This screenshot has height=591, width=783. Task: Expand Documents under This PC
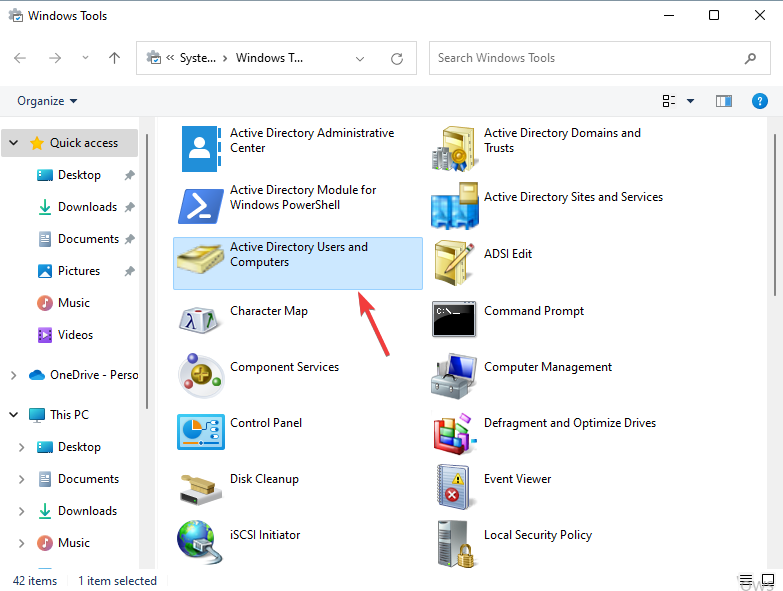click(21, 479)
